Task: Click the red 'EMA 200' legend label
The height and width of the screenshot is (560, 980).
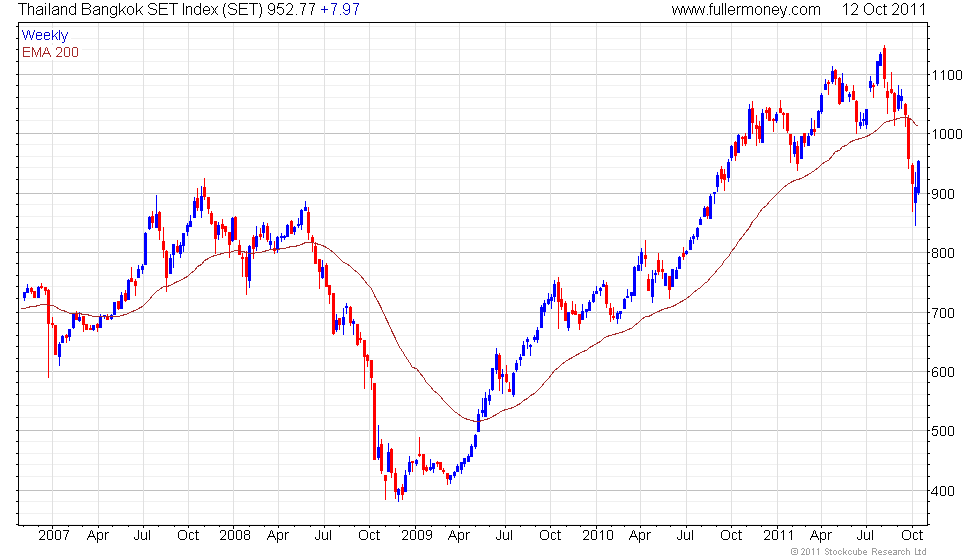Action: click(50, 52)
